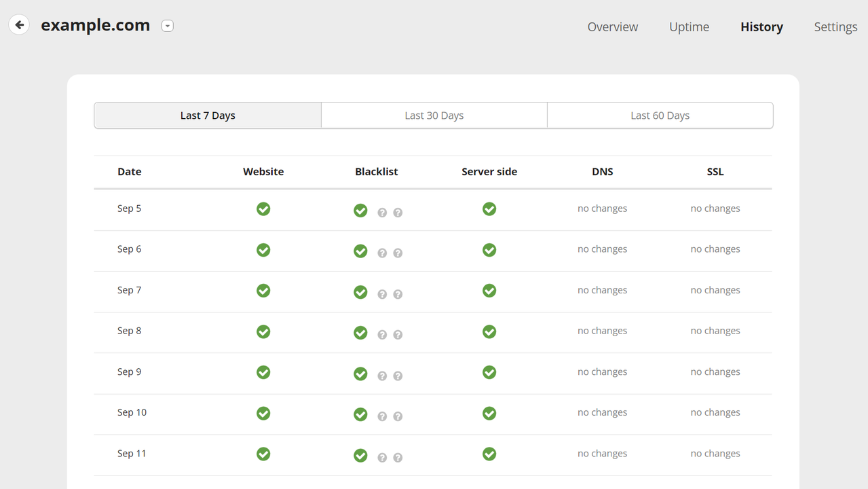
Task: Go to the Overview tab
Action: pos(612,27)
